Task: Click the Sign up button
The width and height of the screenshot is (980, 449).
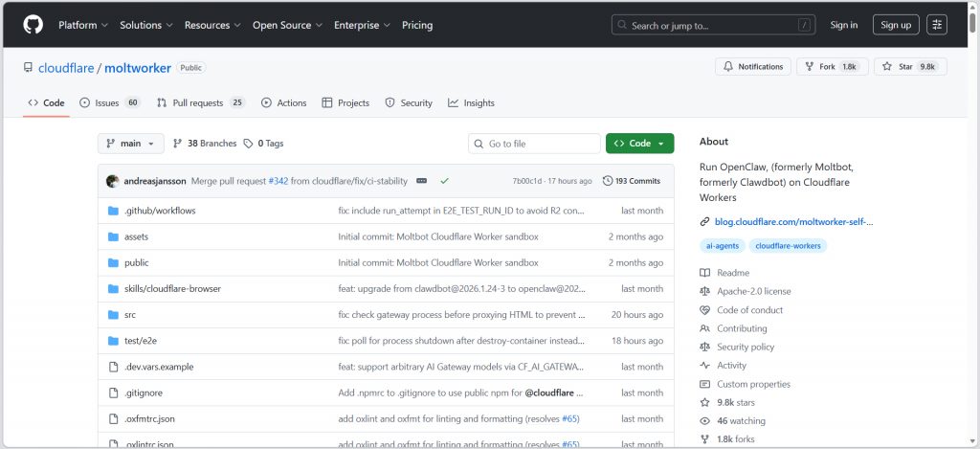Action: click(896, 25)
